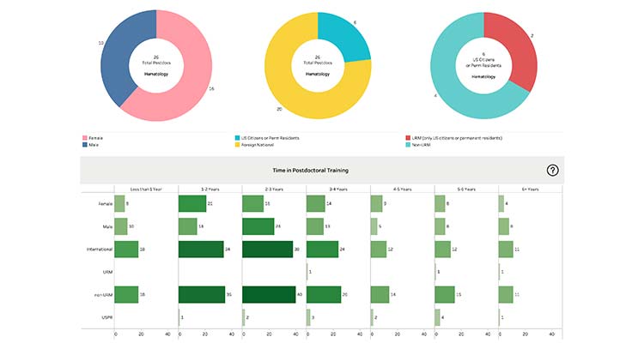Click the Foreign National yellow legend swatch
Image resolution: width=644 pixels, height=343 pixels.
(x=237, y=145)
